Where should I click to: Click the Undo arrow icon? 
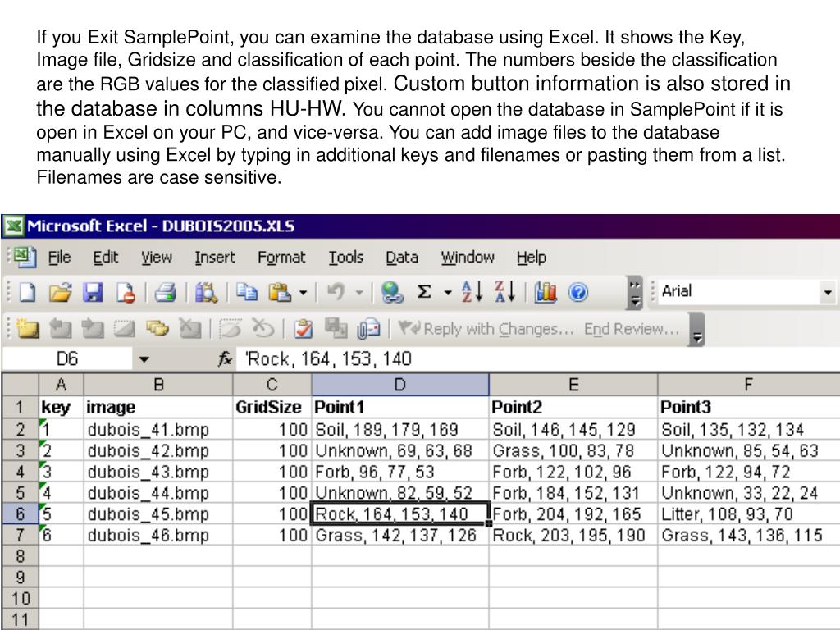[336, 293]
